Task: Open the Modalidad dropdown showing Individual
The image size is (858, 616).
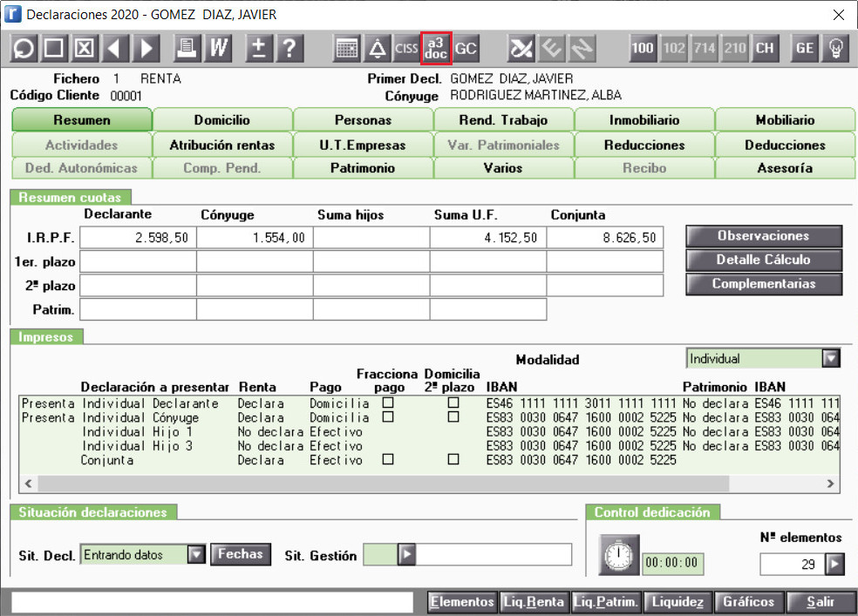Action: coord(763,359)
